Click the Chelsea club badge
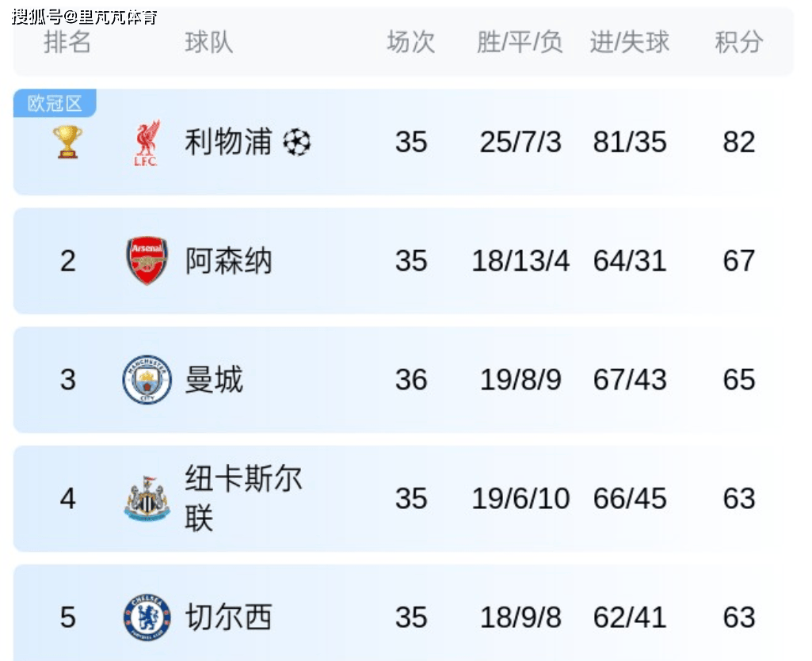Screen dimensions: 812x661 click(x=147, y=617)
